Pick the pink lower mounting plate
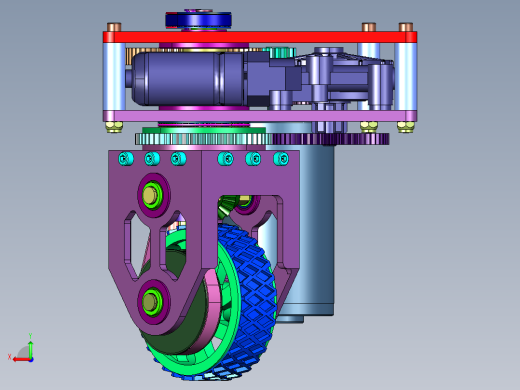 point(260,116)
